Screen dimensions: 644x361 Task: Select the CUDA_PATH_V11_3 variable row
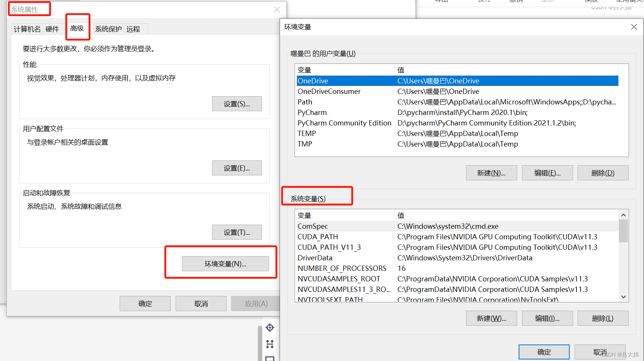click(457, 247)
